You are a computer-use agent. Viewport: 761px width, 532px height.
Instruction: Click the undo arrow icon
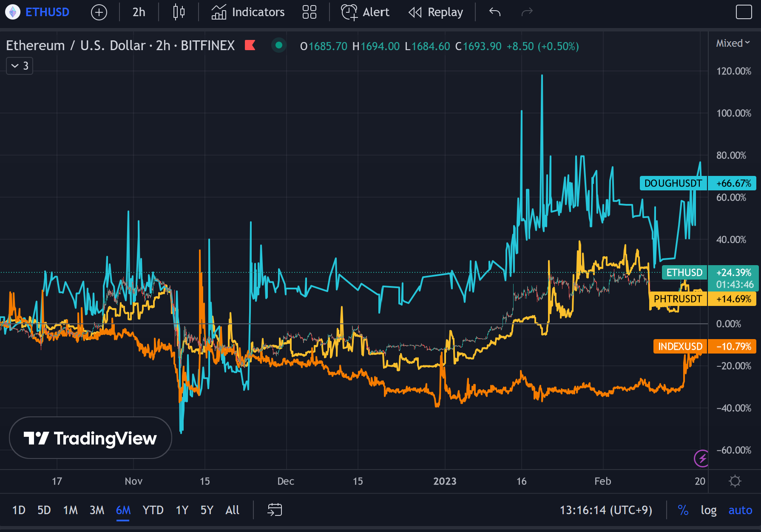click(494, 12)
